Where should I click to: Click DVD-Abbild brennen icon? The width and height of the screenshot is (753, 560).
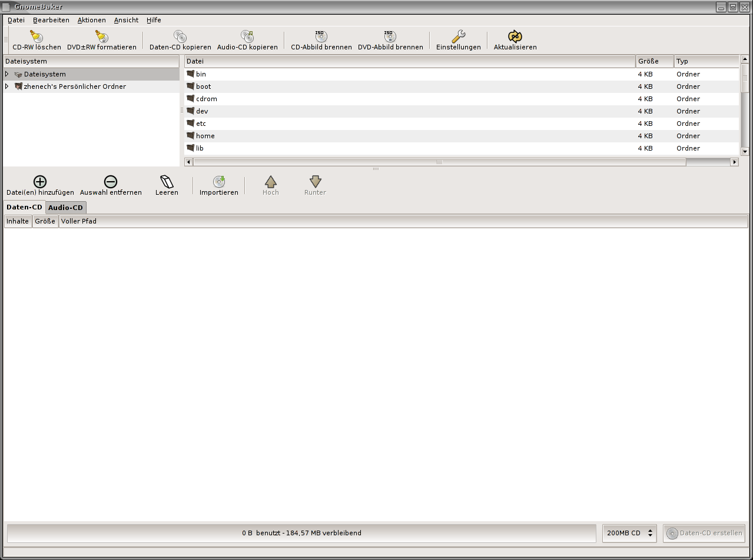click(x=390, y=36)
